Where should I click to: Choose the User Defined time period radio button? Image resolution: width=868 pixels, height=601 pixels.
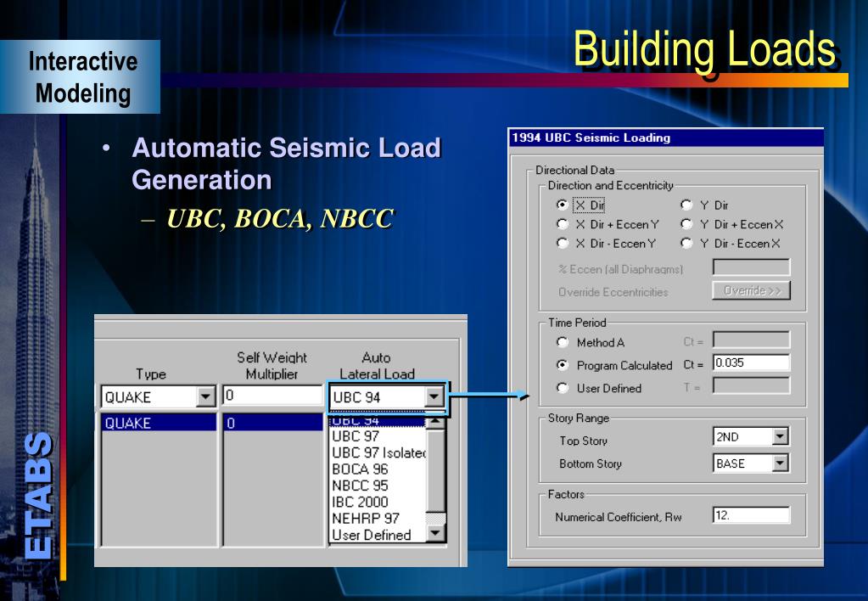click(563, 388)
